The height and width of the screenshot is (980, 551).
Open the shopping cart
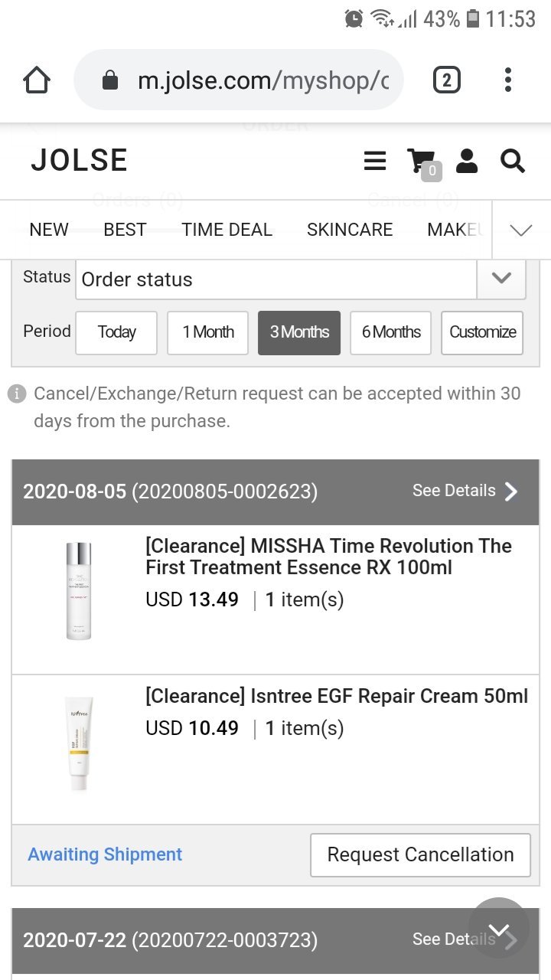[422, 162]
